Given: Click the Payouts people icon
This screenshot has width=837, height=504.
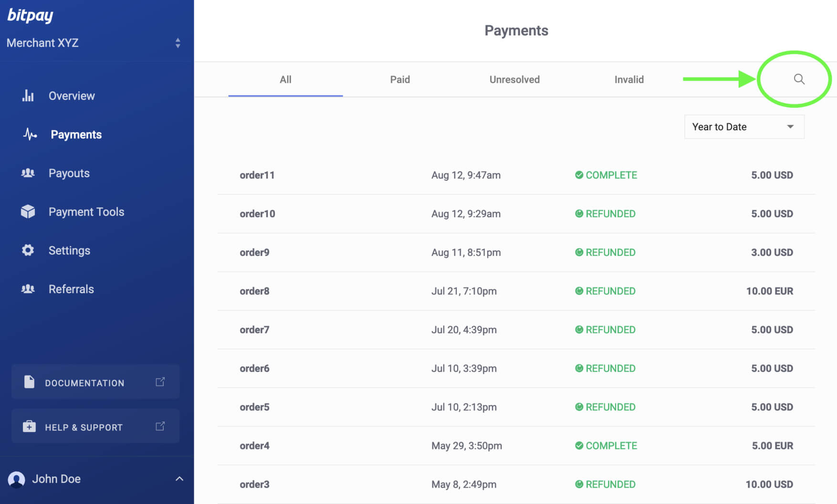Looking at the screenshot, I should pyautogui.click(x=28, y=173).
